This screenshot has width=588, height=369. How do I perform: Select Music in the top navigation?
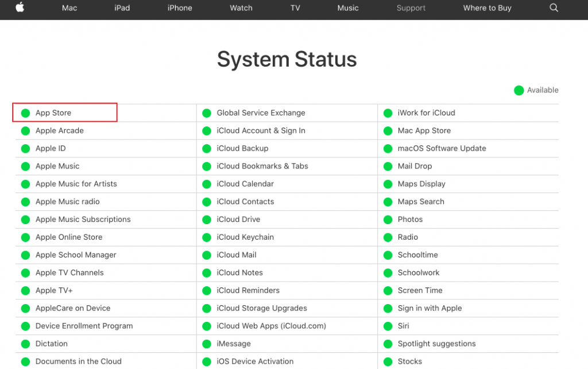pyautogui.click(x=348, y=8)
